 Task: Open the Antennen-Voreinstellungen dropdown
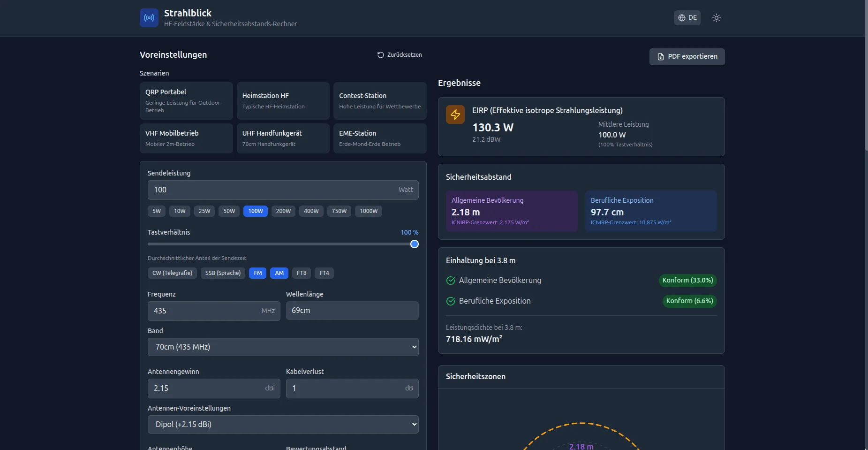click(283, 424)
